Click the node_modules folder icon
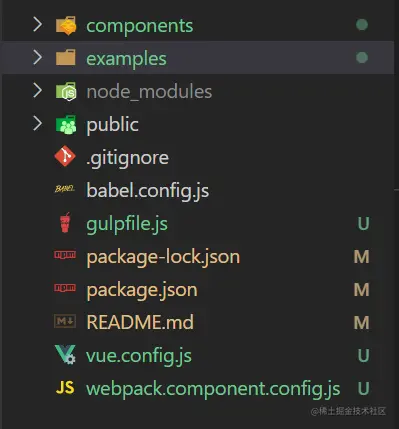 click(x=66, y=91)
